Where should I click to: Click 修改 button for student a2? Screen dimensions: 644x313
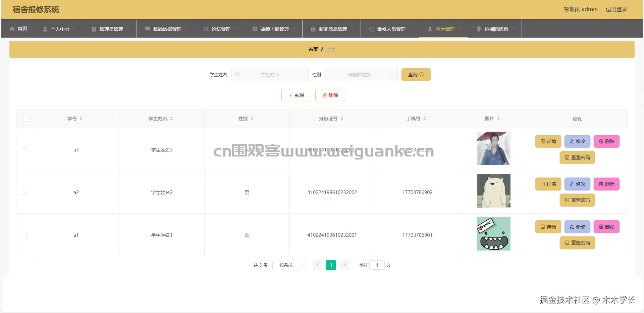[577, 184]
